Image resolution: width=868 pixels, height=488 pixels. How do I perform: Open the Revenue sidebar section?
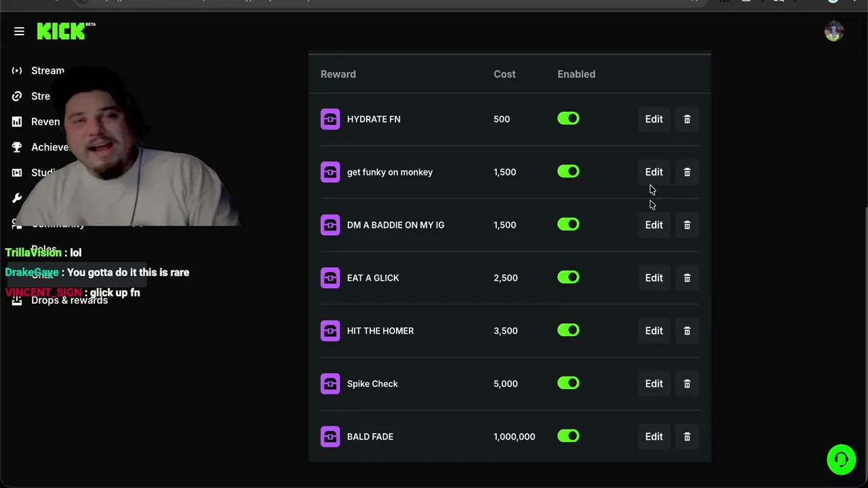pos(45,122)
